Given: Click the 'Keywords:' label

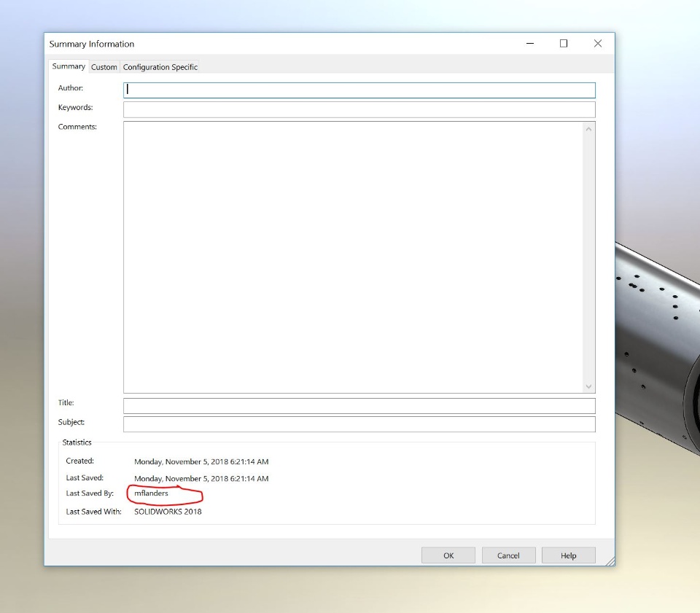Looking at the screenshot, I should pyautogui.click(x=75, y=108).
